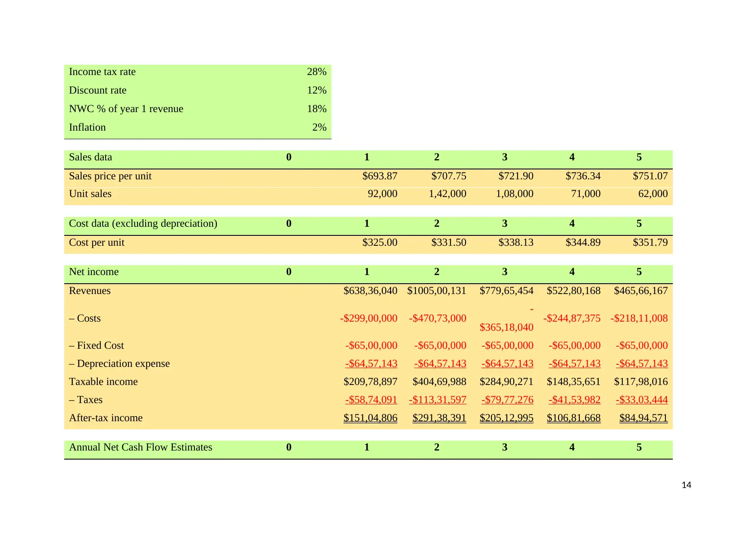Viewport: 756px width, 535px height.
Task: Select revenue $638,36,040
Action: click(370, 291)
